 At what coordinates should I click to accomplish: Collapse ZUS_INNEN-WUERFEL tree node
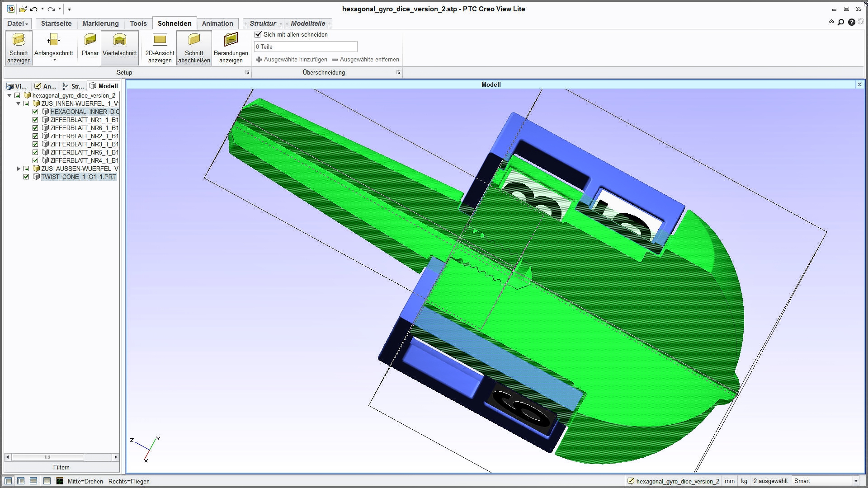[19, 103]
